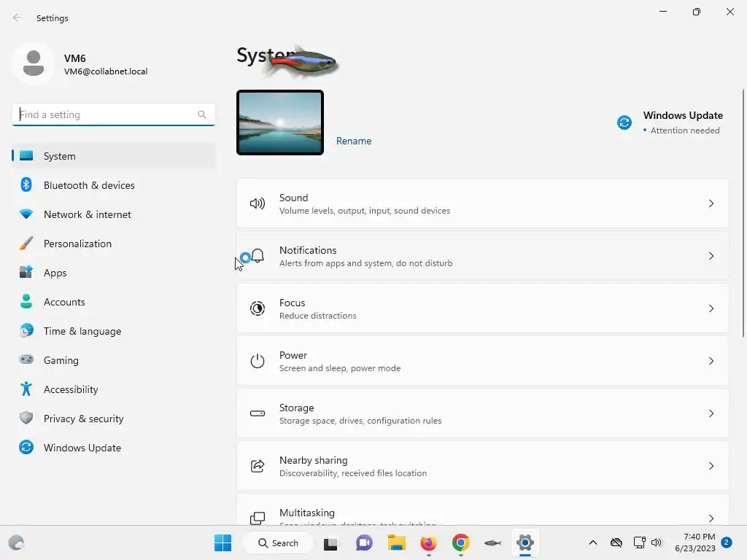Click the Storage row title
The width and height of the screenshot is (747, 560).
[296, 408]
